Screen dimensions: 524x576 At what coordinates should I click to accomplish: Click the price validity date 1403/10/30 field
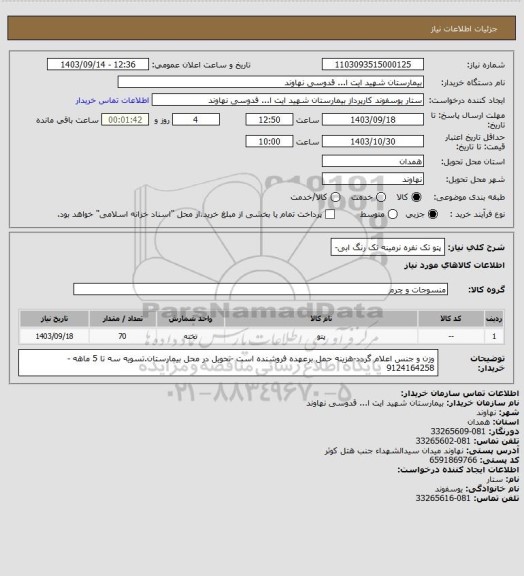(373, 141)
